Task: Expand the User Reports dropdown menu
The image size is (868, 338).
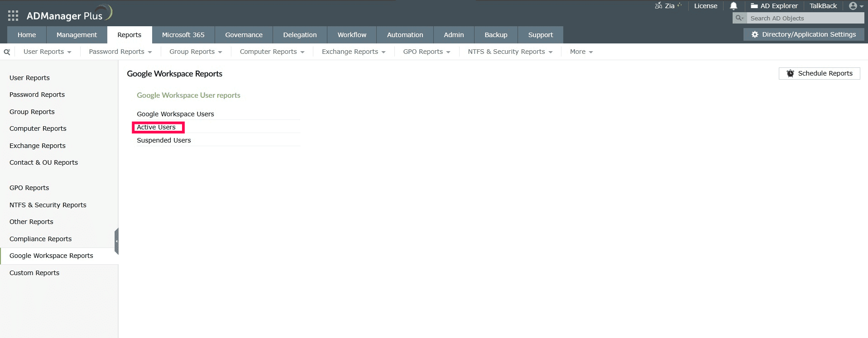Action: [48, 52]
